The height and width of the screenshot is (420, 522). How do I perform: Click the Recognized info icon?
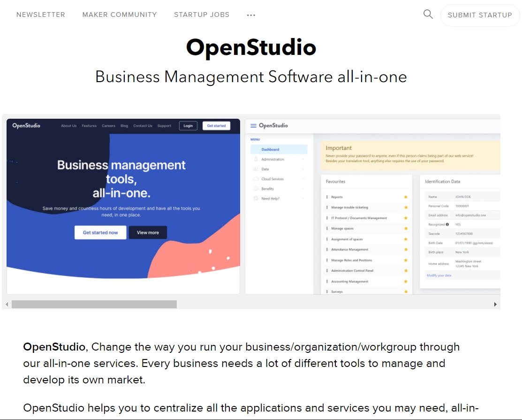[x=447, y=224]
